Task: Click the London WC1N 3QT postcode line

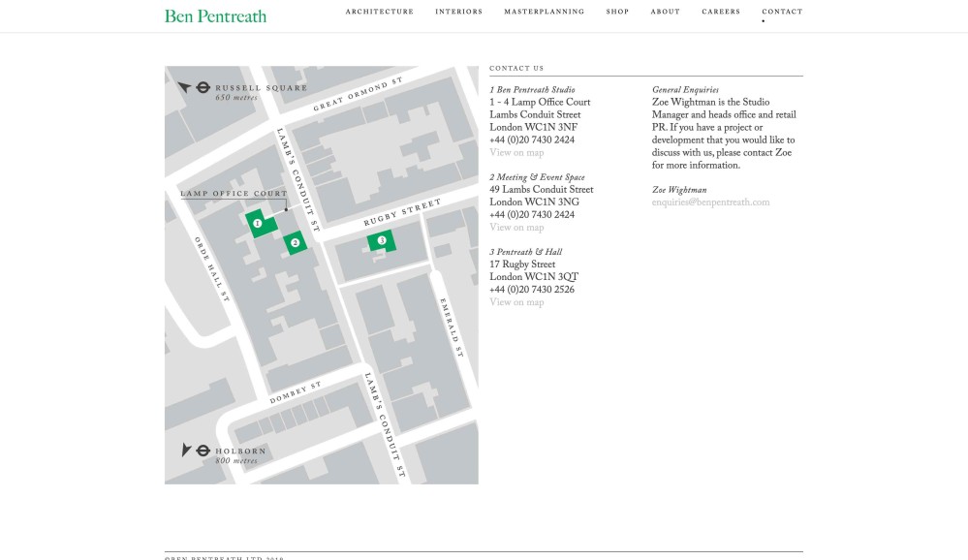Action: click(534, 277)
